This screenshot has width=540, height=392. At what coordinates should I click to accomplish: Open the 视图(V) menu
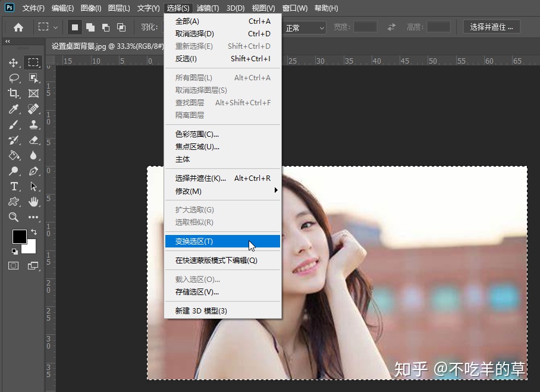(x=263, y=8)
